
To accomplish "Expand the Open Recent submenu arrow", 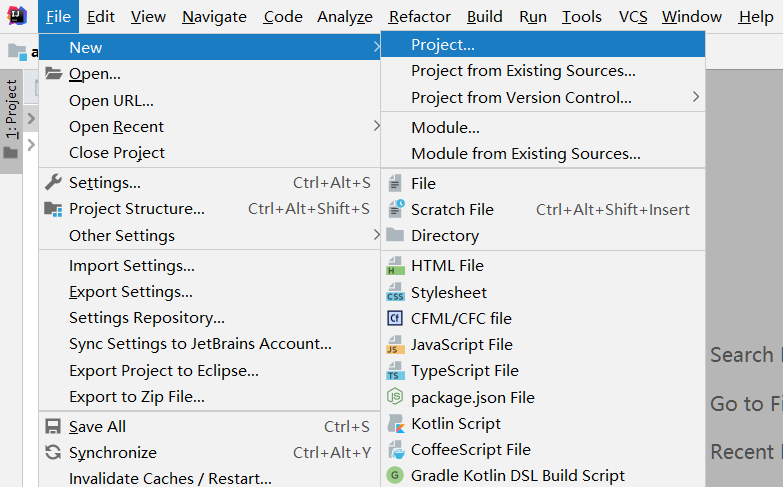I will 377,126.
